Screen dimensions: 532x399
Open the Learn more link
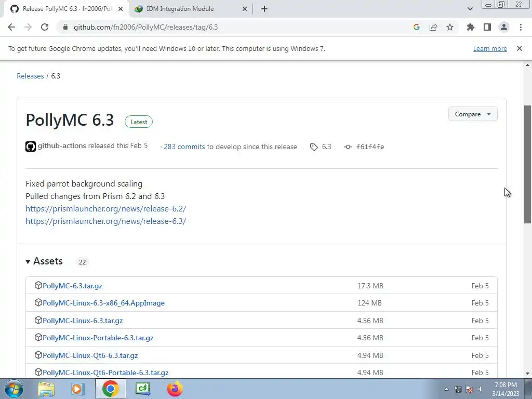[490, 48]
